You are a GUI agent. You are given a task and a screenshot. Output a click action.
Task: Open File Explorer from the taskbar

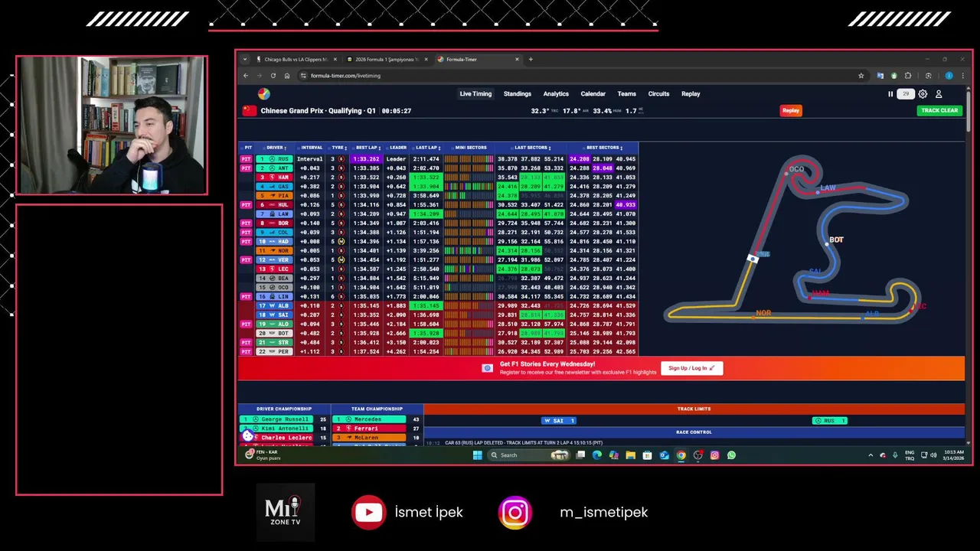(630, 455)
